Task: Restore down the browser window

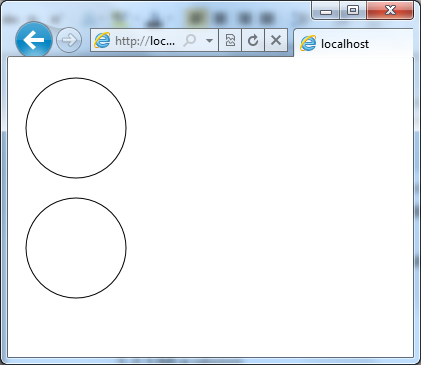Action: tap(353, 11)
